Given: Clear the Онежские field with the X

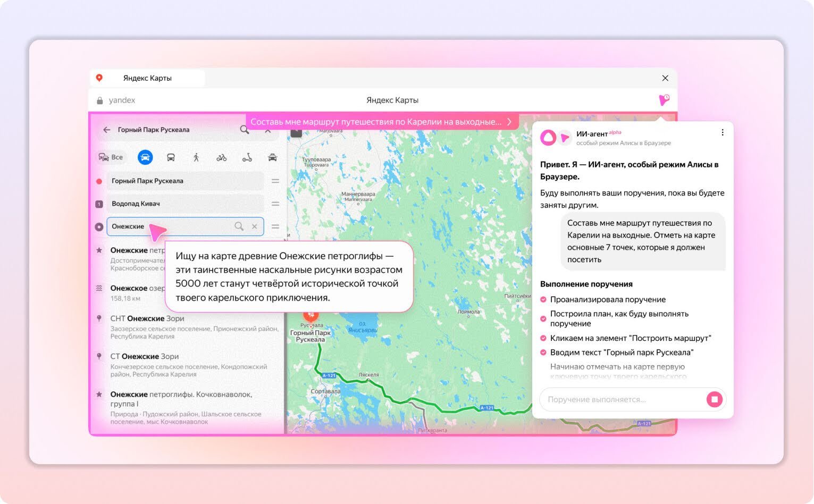Looking at the screenshot, I should click(255, 226).
